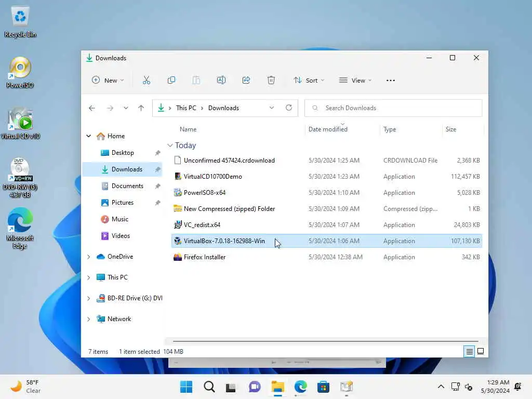Click the Share icon in the toolbar

246,81
